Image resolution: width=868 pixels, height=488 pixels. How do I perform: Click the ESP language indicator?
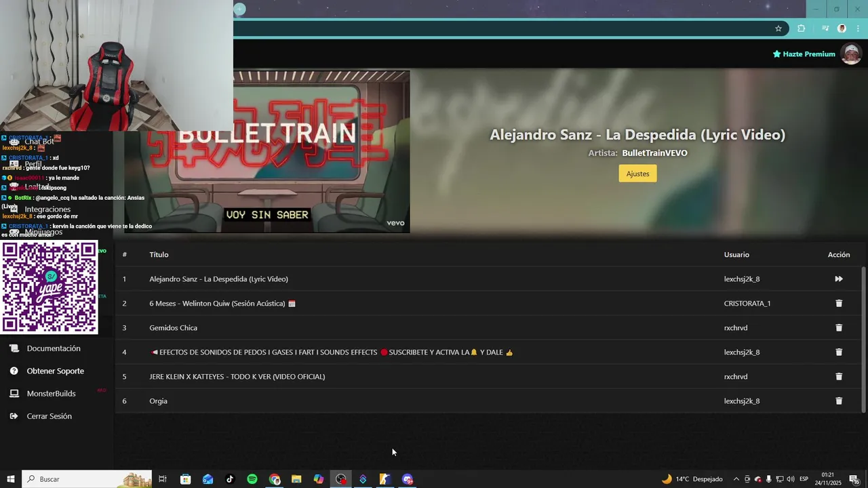click(x=804, y=479)
